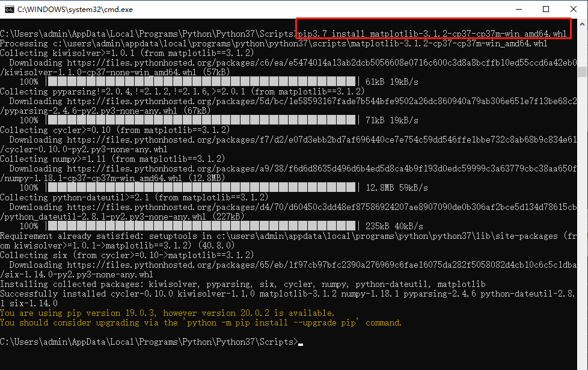The height and width of the screenshot is (370, 588).
Task: Click the window title C:\WINDOWS\system32\cmd.exe
Action: point(75,10)
